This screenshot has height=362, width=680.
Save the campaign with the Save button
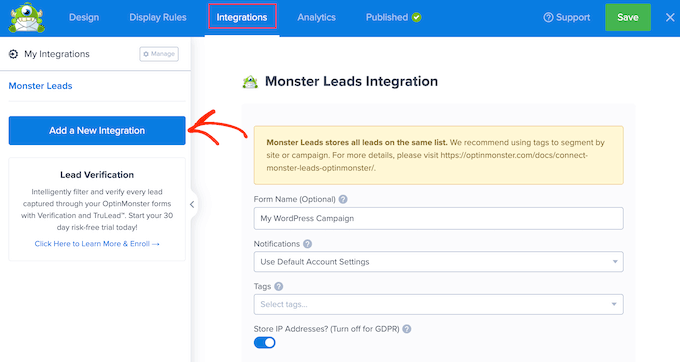tap(628, 17)
